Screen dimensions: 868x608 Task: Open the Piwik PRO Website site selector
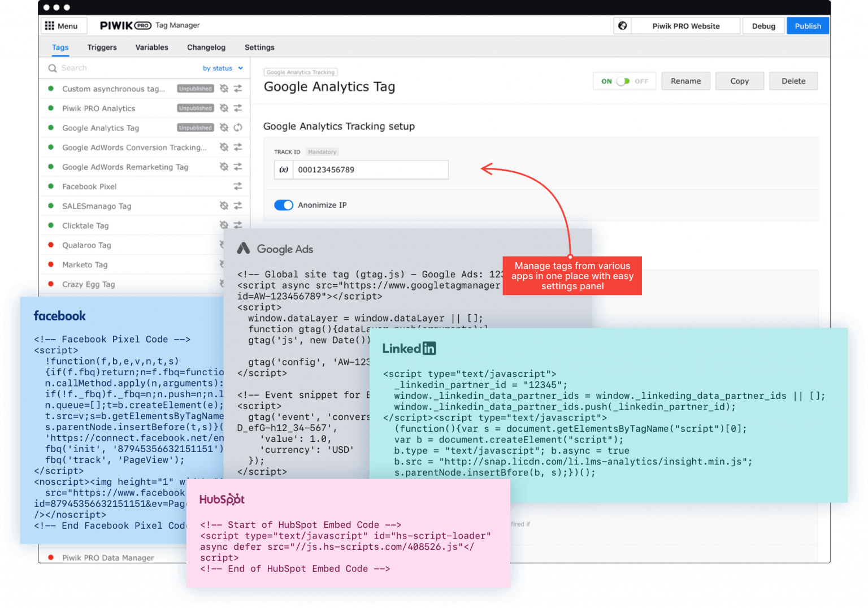pos(685,26)
